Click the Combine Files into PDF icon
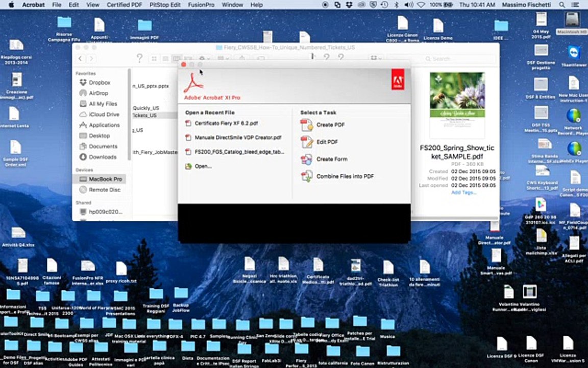This screenshot has height=368, width=588. [x=307, y=176]
